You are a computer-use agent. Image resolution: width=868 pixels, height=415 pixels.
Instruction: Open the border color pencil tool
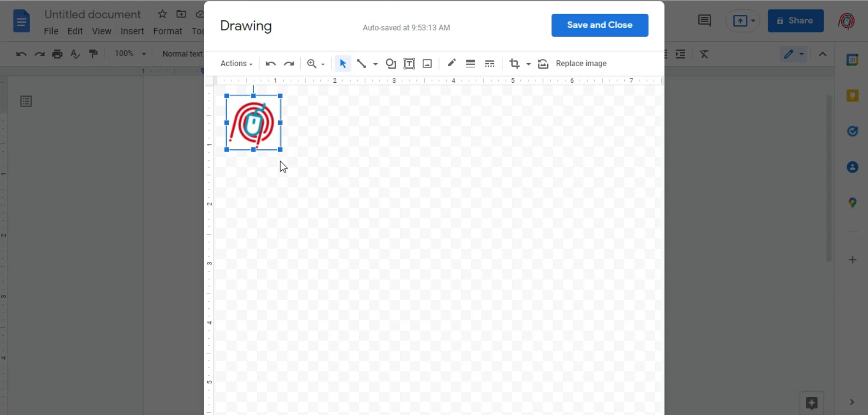(x=451, y=63)
